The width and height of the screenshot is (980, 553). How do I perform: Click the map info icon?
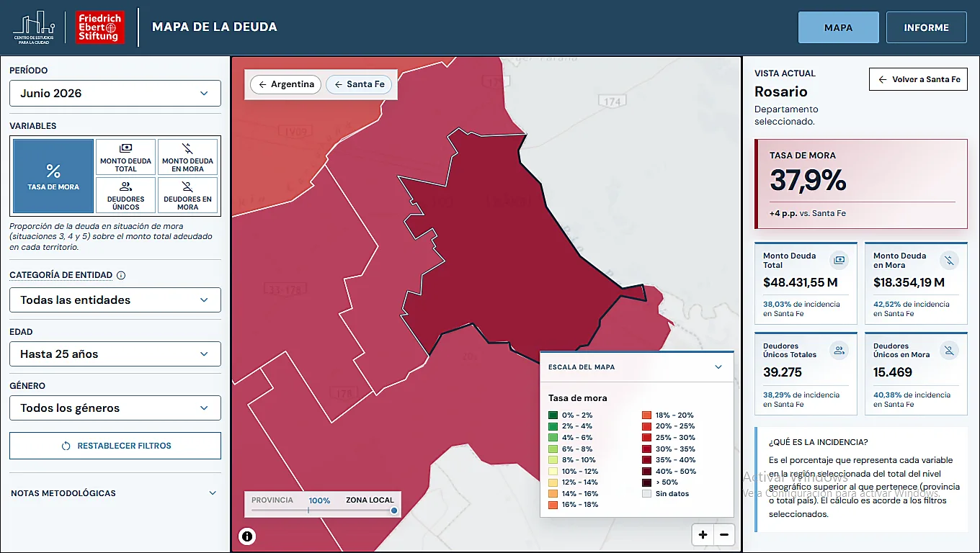point(247,536)
